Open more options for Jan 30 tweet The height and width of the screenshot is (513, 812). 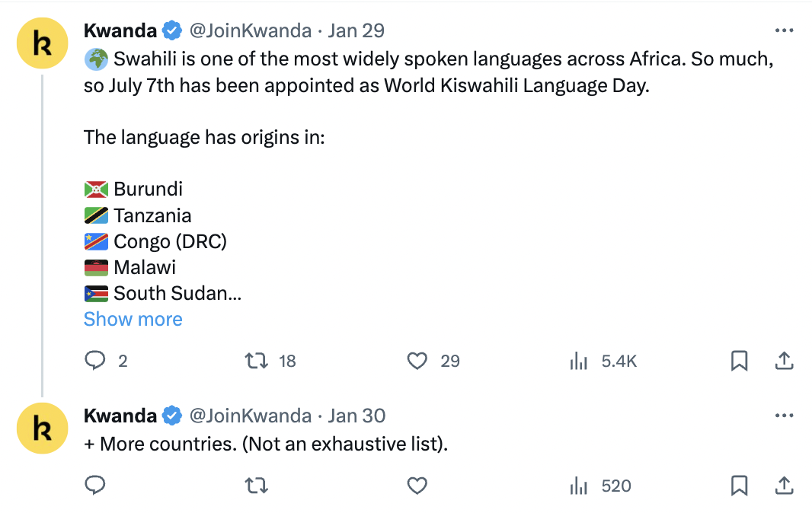(x=784, y=415)
